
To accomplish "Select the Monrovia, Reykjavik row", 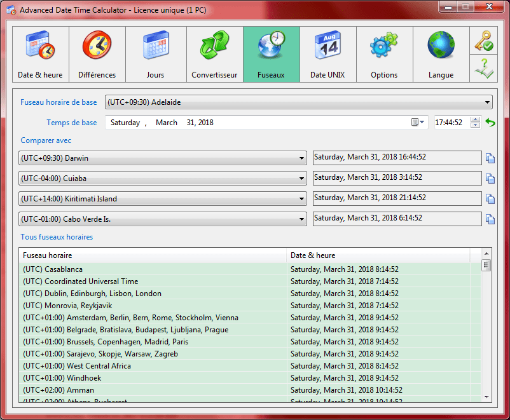I will coord(250,306).
